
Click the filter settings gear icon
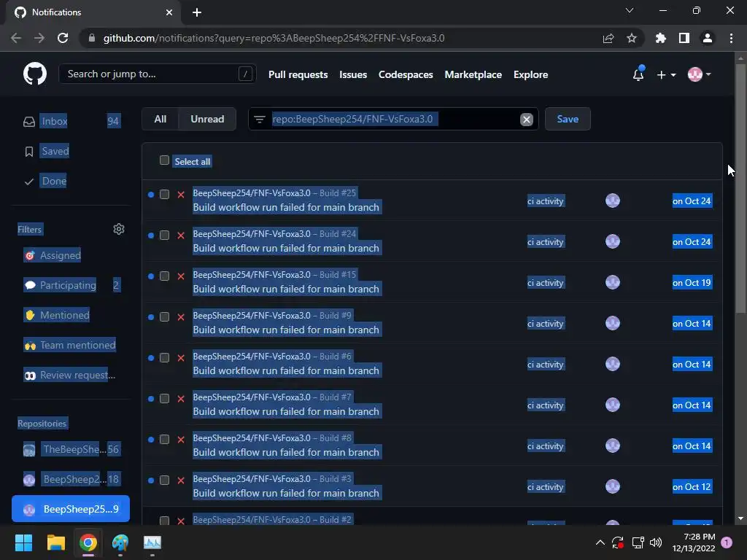(x=119, y=229)
